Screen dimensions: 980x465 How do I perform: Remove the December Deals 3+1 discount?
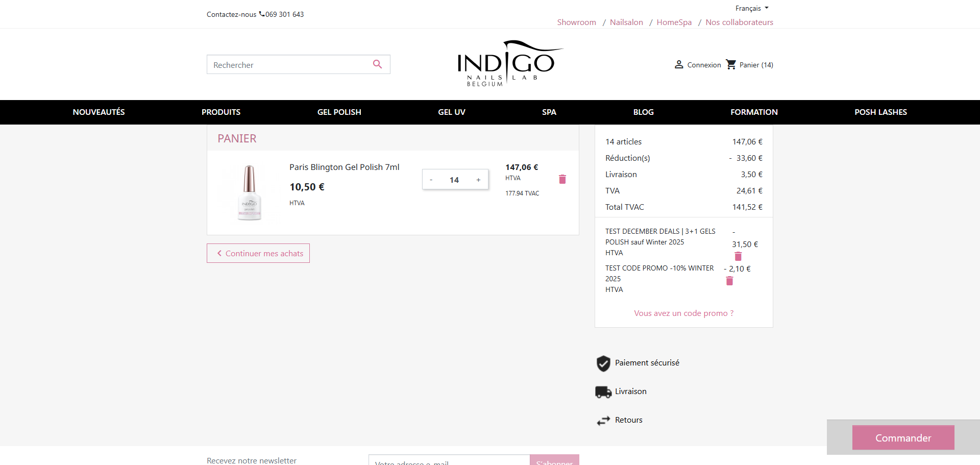point(738,256)
